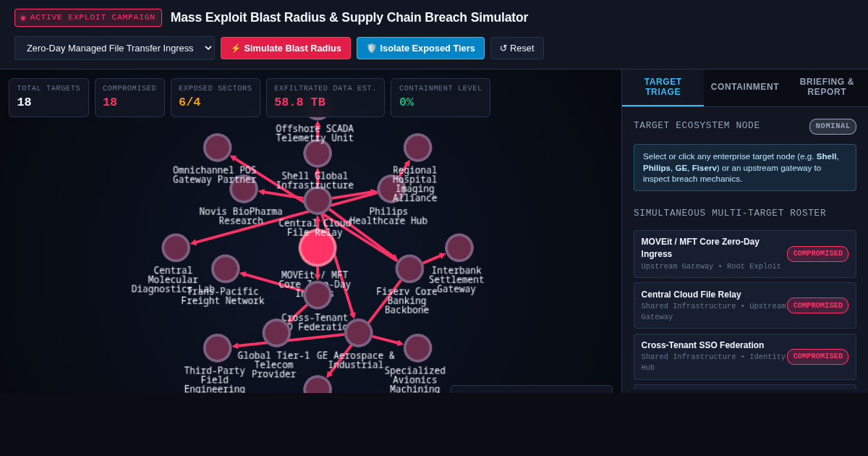
Task: Open the Containment tab
Action: click(x=745, y=87)
